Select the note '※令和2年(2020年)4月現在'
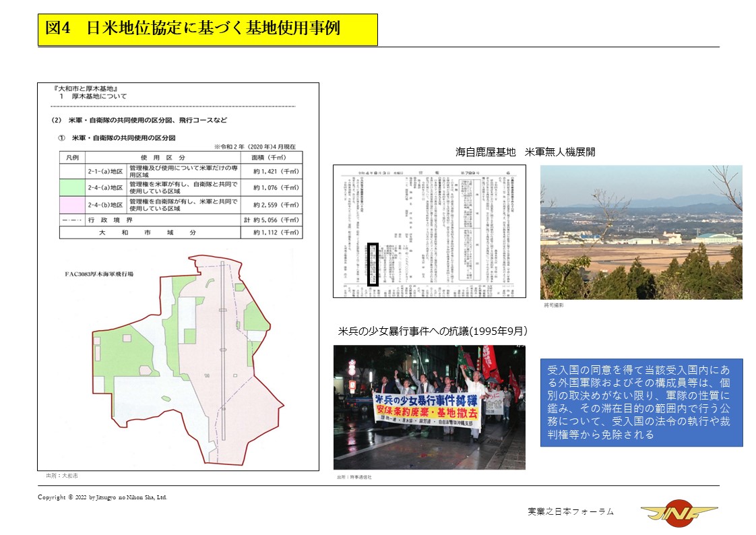The image size is (756, 535). point(255,146)
